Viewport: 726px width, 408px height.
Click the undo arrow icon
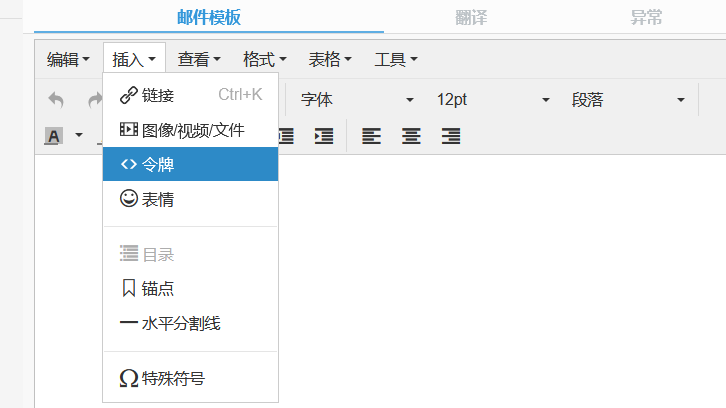[56, 100]
